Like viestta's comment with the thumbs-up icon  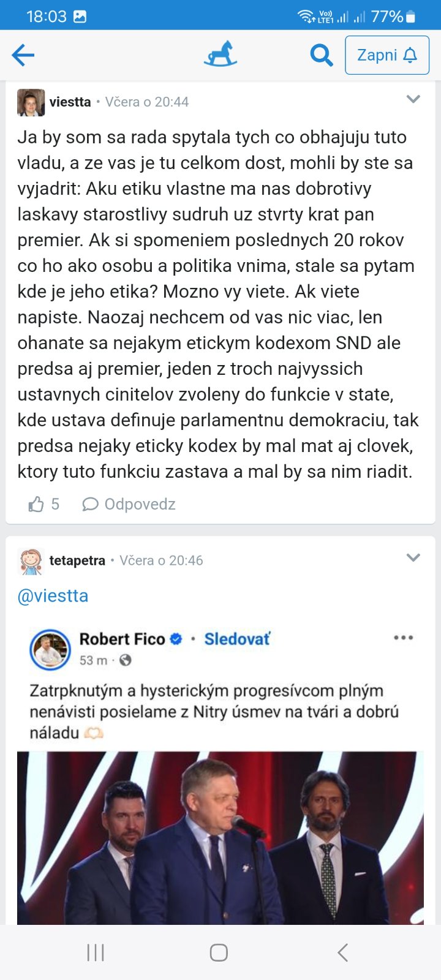click(x=36, y=505)
